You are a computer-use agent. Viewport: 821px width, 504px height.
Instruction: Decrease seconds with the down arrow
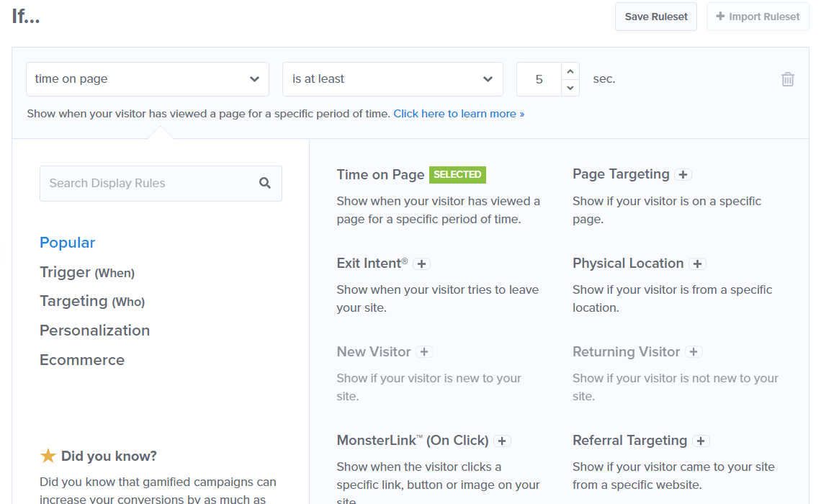pyautogui.click(x=570, y=88)
